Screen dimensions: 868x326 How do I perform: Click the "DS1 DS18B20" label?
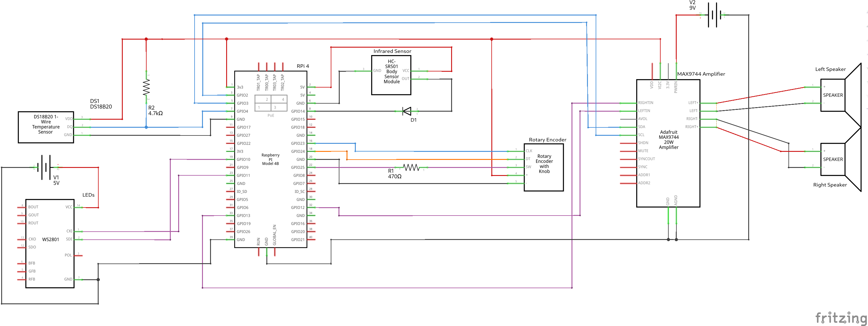(101, 104)
